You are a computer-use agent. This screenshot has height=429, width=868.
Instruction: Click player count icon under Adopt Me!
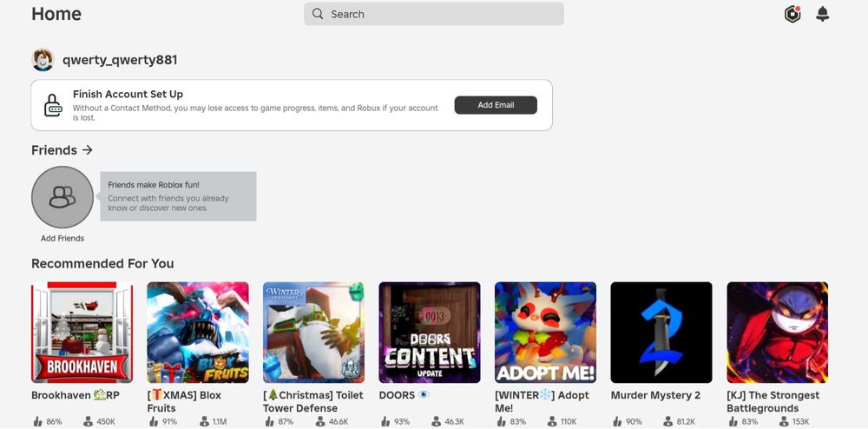(x=551, y=422)
